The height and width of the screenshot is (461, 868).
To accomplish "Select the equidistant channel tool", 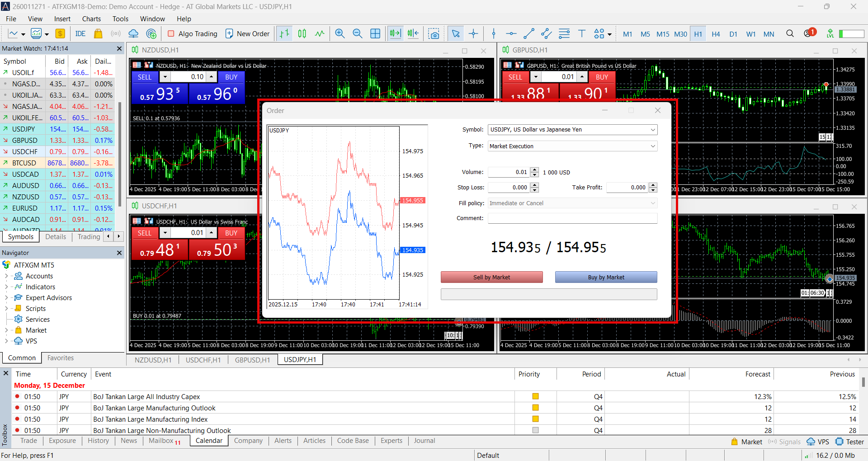I will [x=547, y=33].
